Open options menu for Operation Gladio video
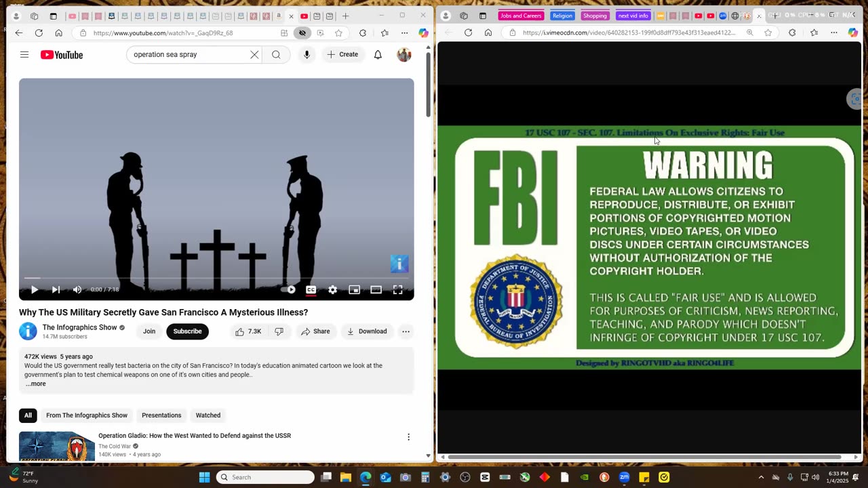Viewport: 868px width, 488px height. [x=408, y=437]
